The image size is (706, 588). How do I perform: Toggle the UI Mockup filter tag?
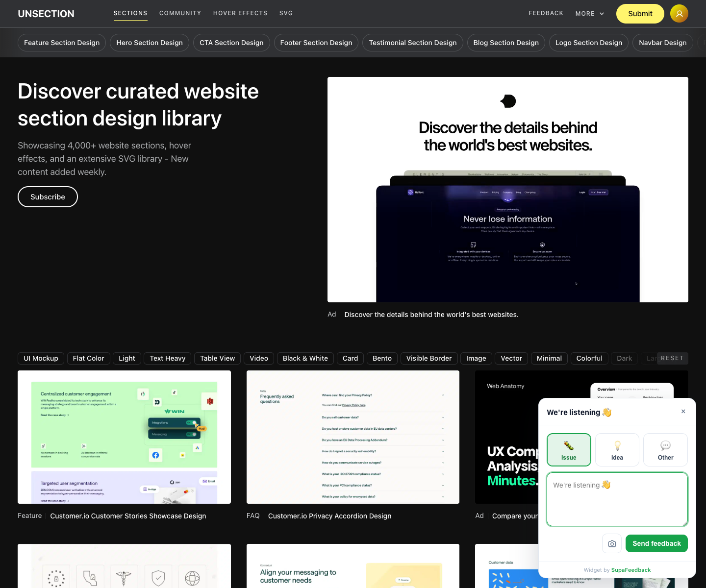tap(41, 358)
